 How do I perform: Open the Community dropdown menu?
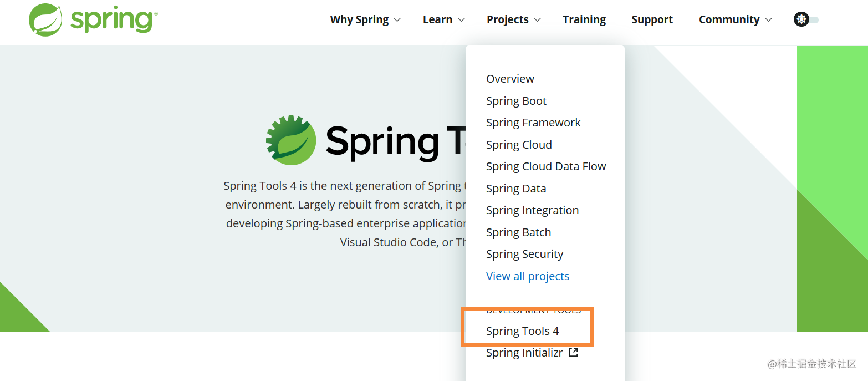[735, 20]
